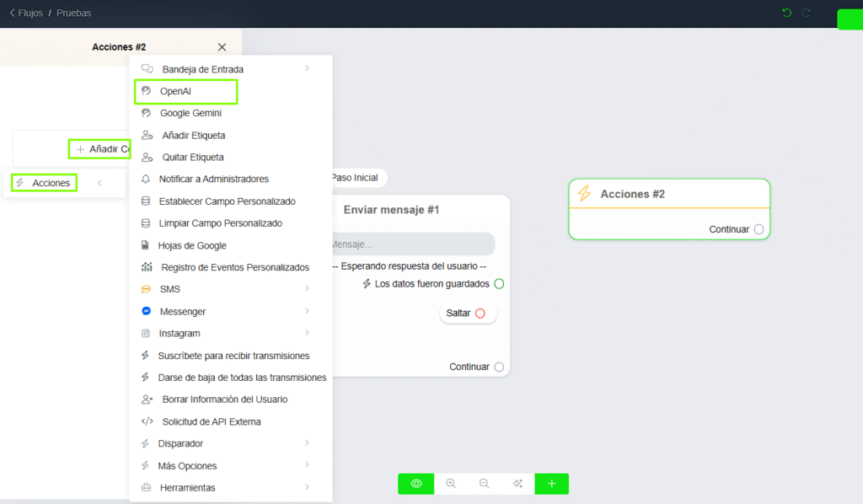Select the Continuar circle on Acciones #2
The width and height of the screenshot is (863, 504).
tap(758, 228)
